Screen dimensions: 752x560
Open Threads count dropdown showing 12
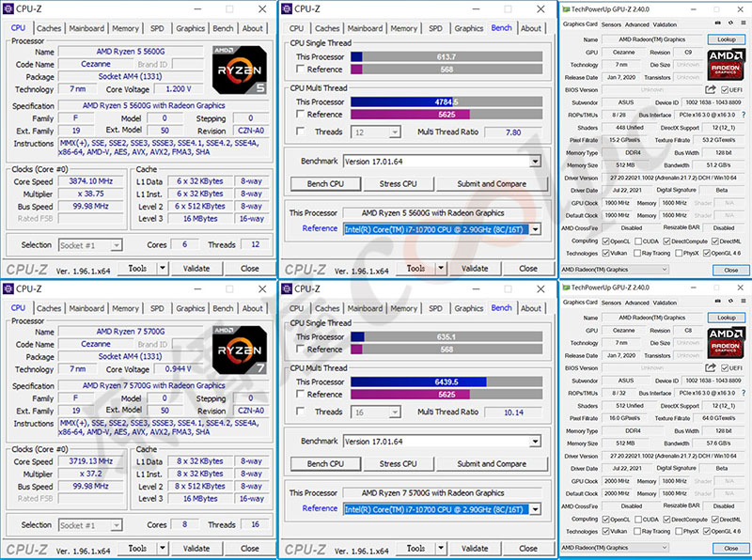point(375,132)
